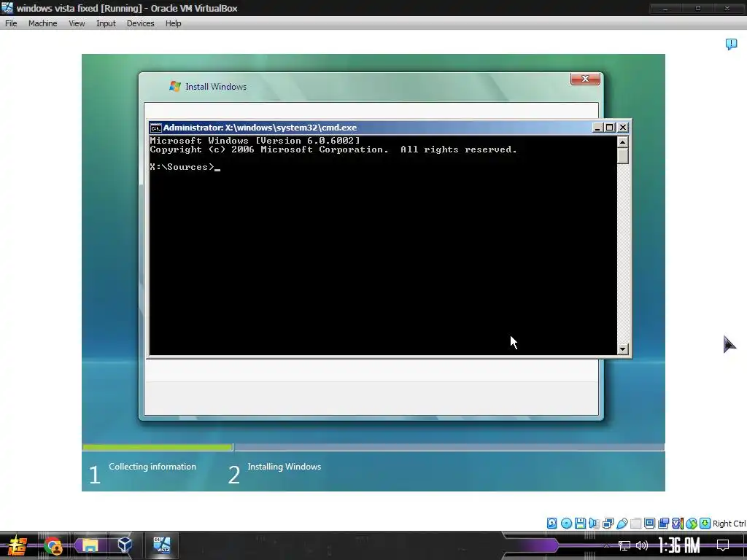The height and width of the screenshot is (560, 747).
Task: Click the keyboard capture arrow icon
Action: coord(705,524)
